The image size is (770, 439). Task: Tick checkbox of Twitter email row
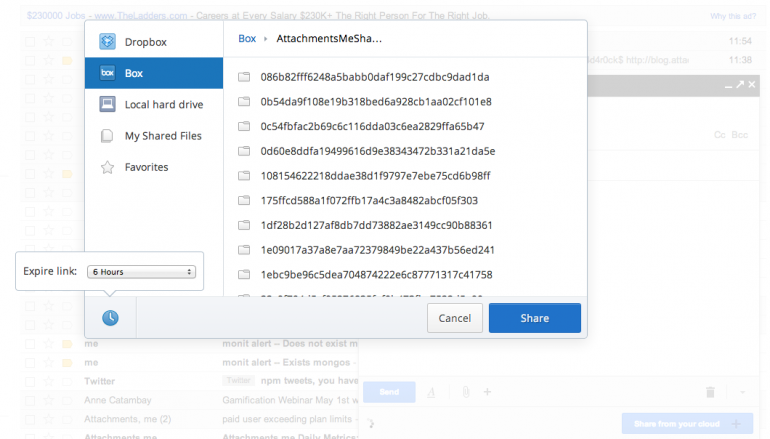click(29, 380)
